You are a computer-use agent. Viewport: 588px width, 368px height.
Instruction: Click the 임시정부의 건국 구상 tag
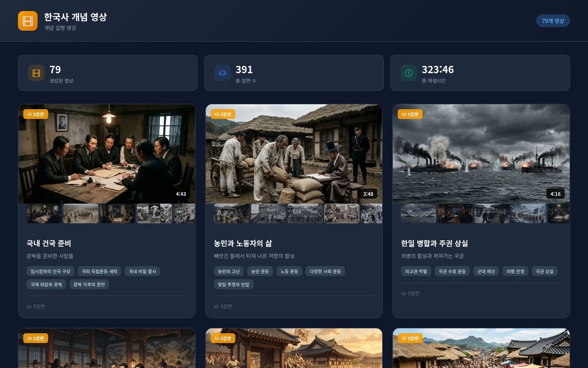pyautogui.click(x=50, y=272)
